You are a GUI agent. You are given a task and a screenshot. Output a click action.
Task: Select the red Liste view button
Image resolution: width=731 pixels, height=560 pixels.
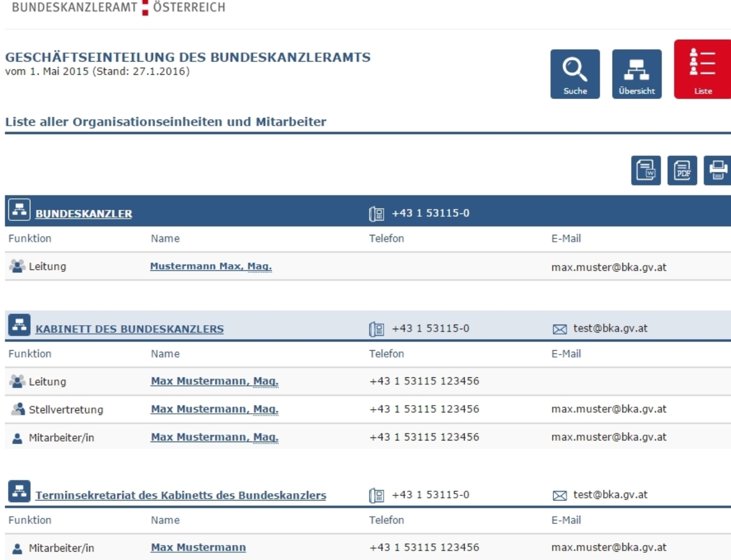tap(703, 69)
